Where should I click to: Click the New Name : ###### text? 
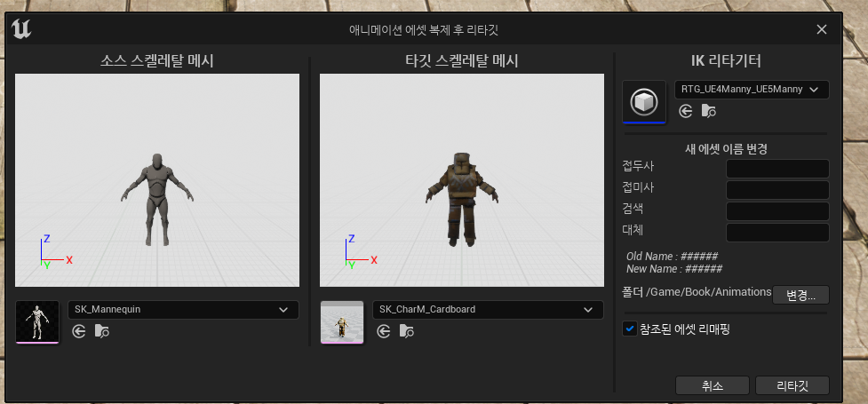[674, 269]
